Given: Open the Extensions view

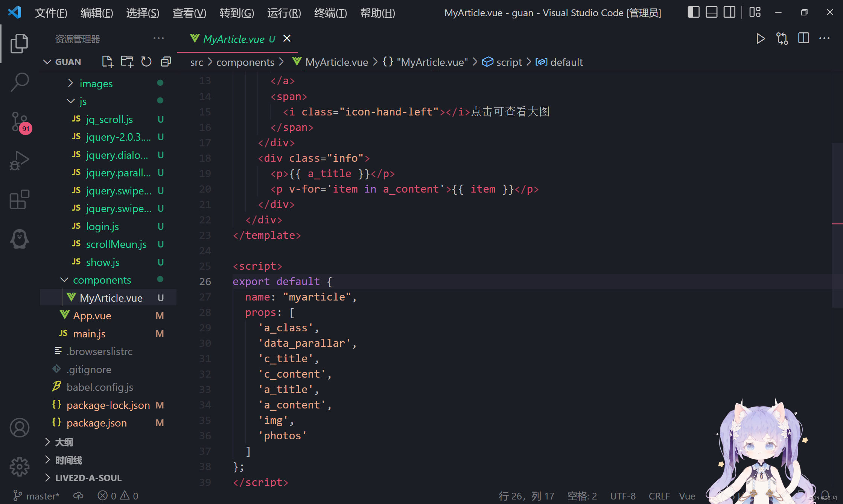Looking at the screenshot, I should 19,199.
